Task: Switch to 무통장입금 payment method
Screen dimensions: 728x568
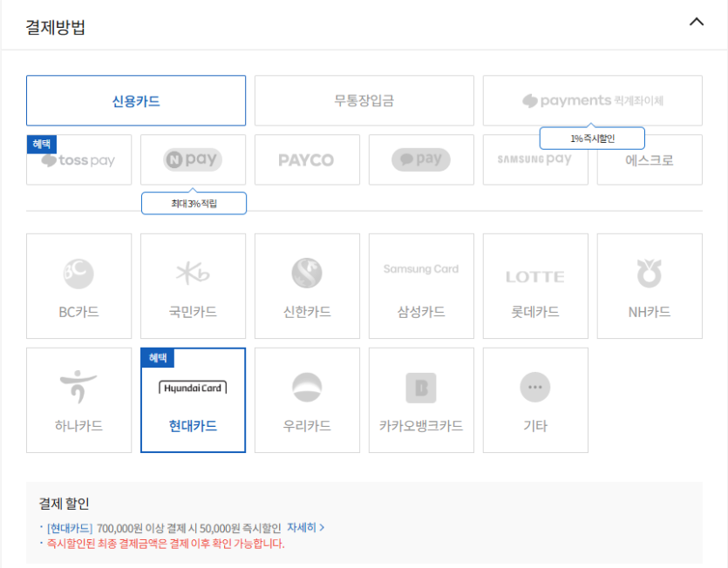Action: click(364, 100)
